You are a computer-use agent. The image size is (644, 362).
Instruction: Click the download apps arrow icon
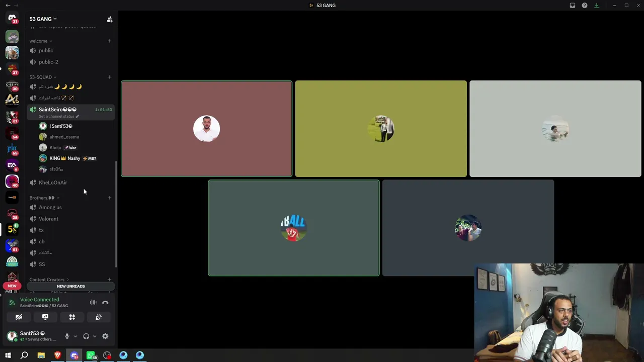point(597,6)
